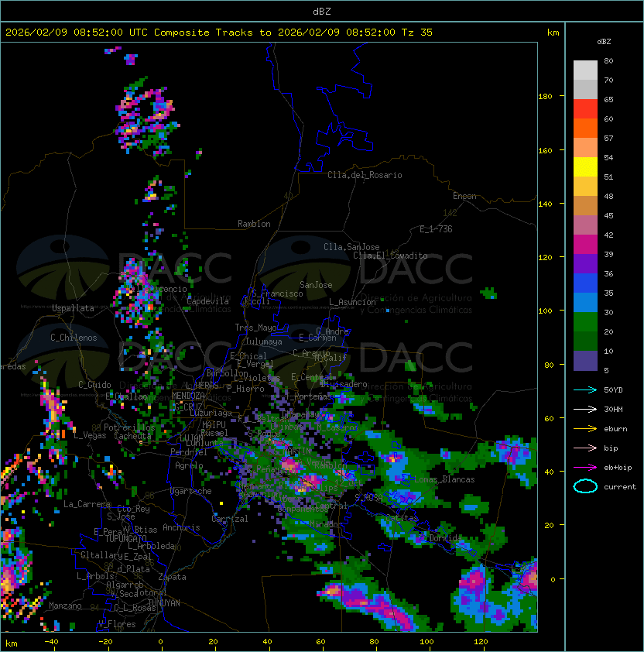Click the Clla.del_Rosario place label

(x=365, y=175)
